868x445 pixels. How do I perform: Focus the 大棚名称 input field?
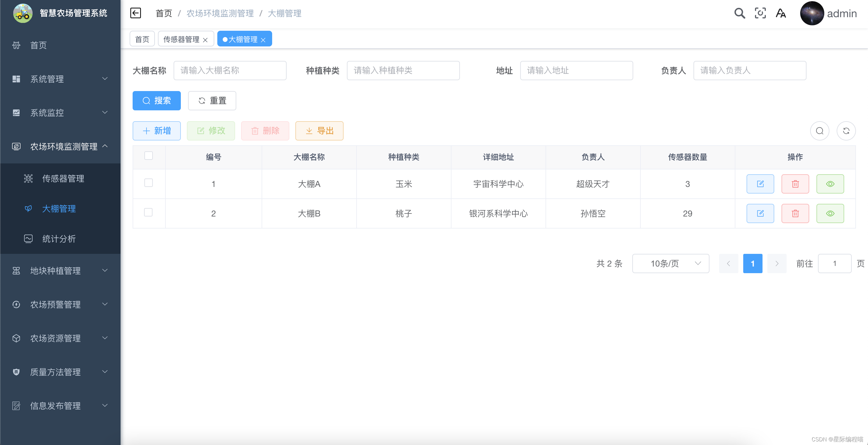tap(230, 71)
